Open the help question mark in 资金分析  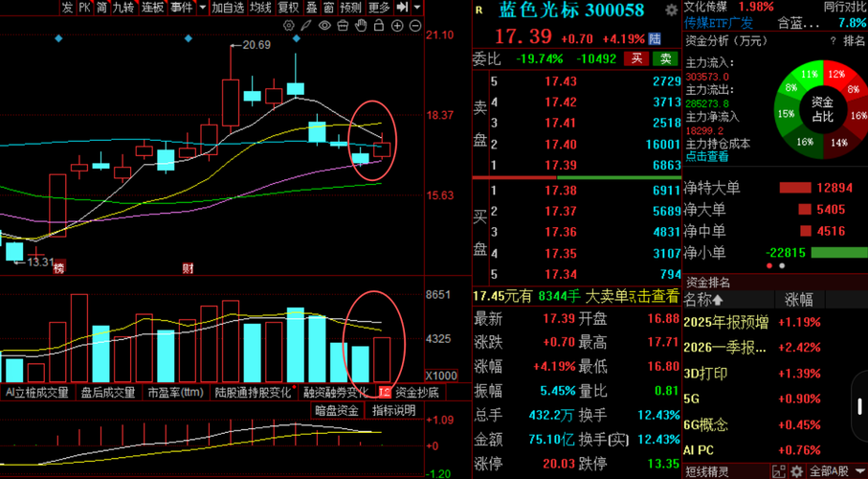point(833,40)
